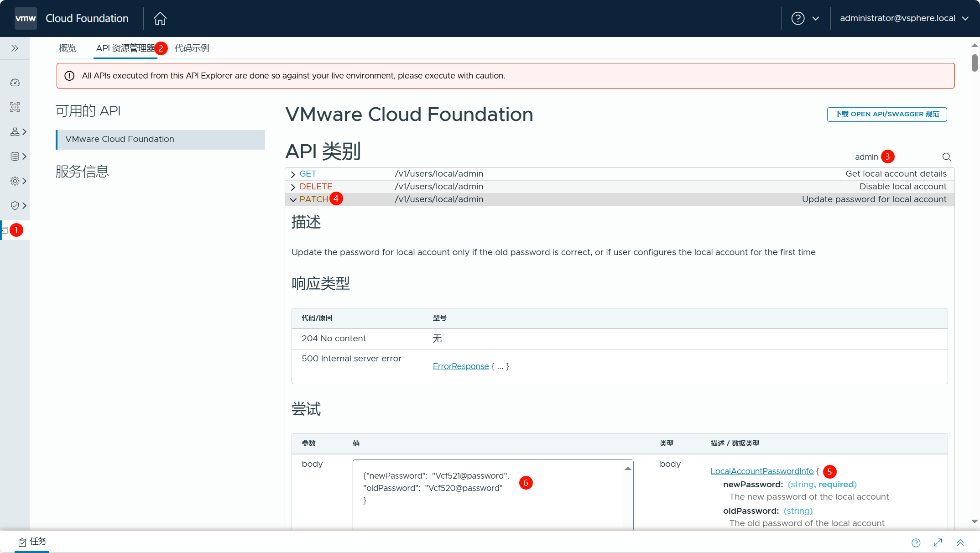Expand the GET /v1/users/local/admin row
The height and width of the screenshot is (553, 980).
pyautogui.click(x=620, y=174)
